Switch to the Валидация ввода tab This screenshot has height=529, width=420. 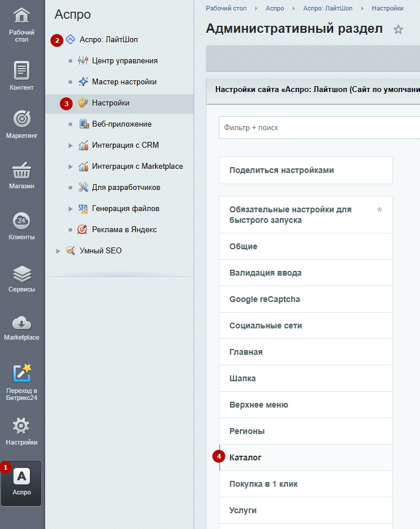point(306,273)
